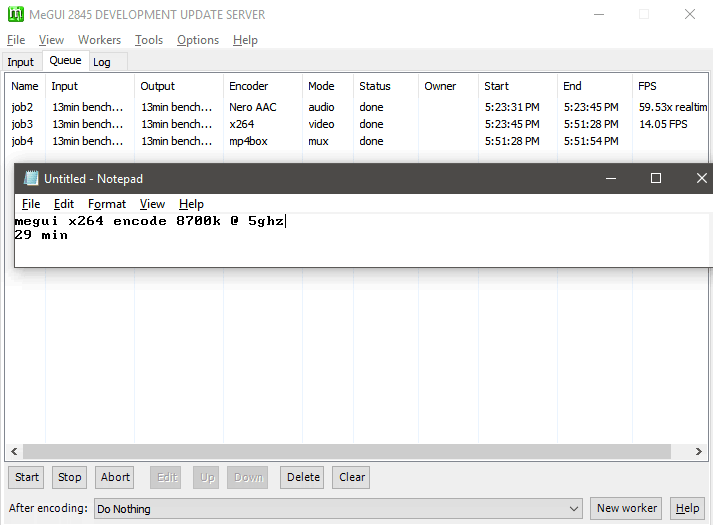The image size is (713, 525).
Task: Minimize the Notepad window
Action: [x=611, y=178]
